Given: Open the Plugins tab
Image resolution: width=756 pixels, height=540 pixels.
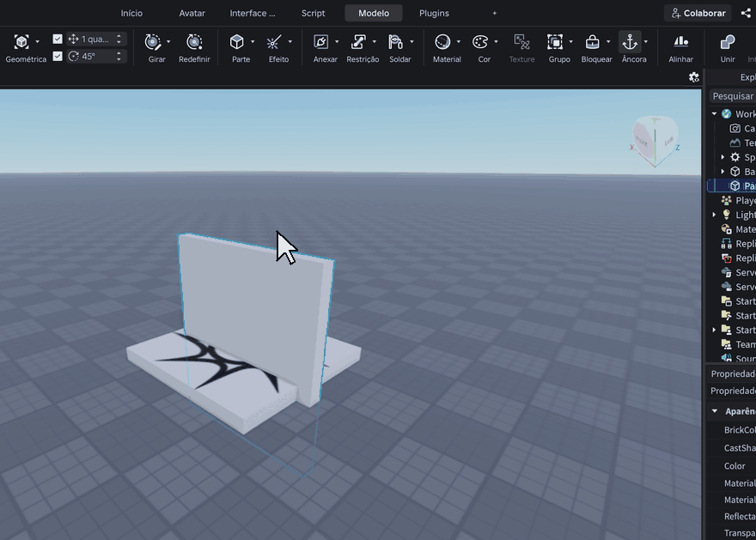Looking at the screenshot, I should (x=434, y=13).
